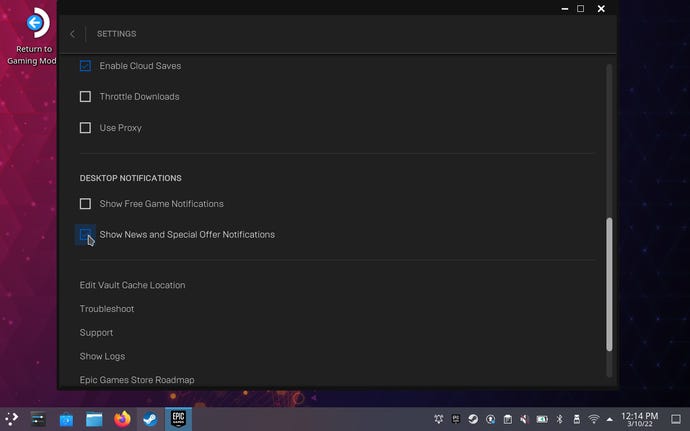Click Epic Games taskbar icon

tap(178, 419)
